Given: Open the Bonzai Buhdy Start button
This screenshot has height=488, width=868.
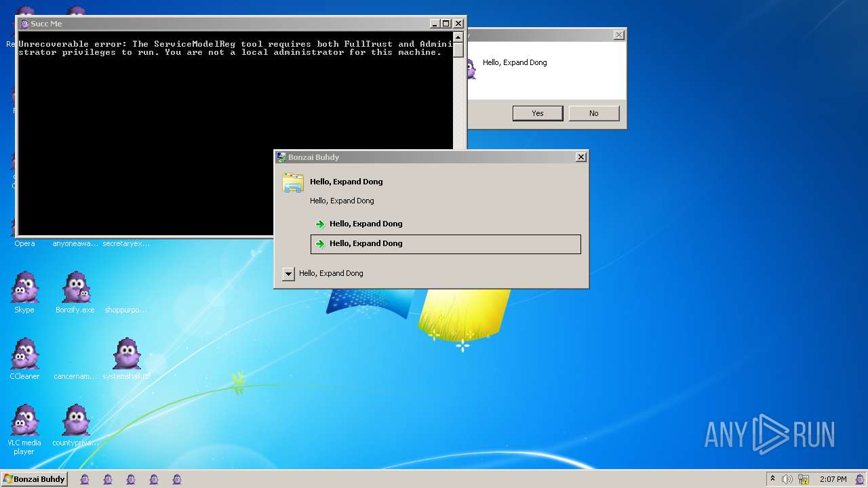Looking at the screenshot, I should (34, 479).
